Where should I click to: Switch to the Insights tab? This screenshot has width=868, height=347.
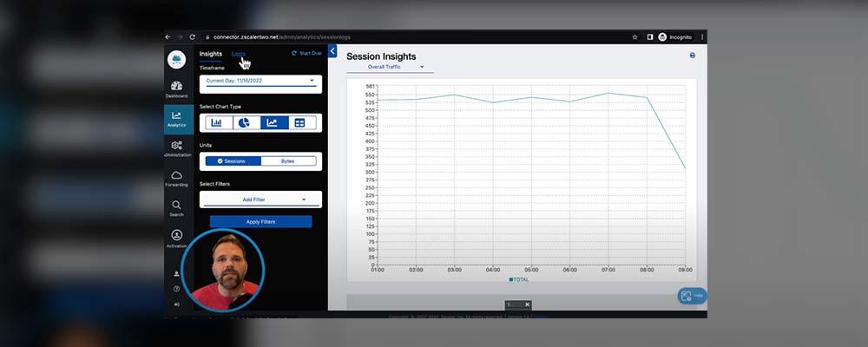(x=210, y=55)
